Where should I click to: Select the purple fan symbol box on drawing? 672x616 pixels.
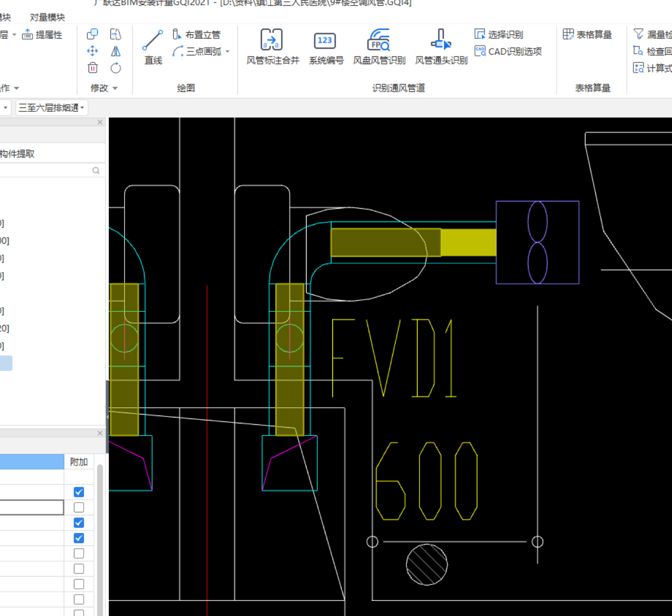pyautogui.click(x=538, y=242)
